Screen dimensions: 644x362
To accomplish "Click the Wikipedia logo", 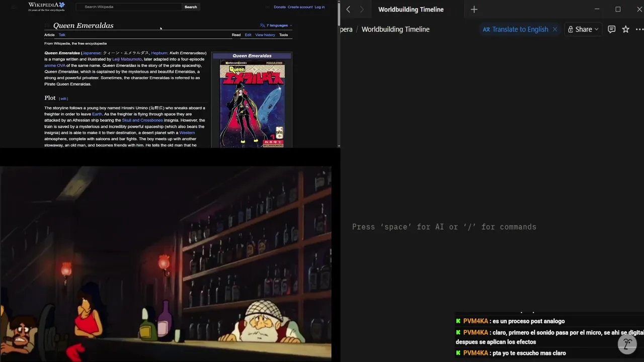I will tap(46, 7).
